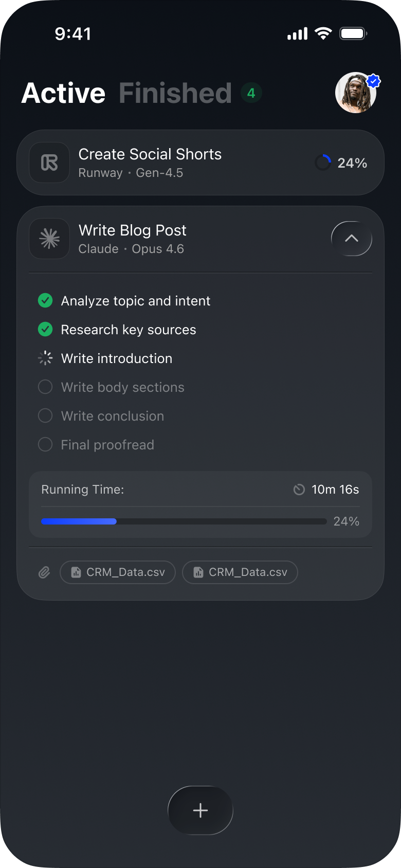Screen dimensions: 401x868
Task: Click the Wi-Fi icon in status bar
Action: point(323,34)
